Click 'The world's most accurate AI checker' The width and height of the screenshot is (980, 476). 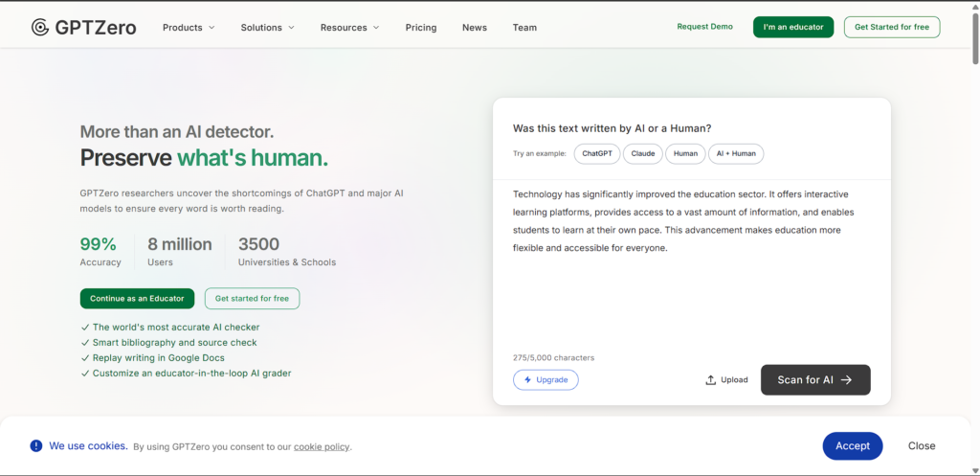tap(176, 328)
